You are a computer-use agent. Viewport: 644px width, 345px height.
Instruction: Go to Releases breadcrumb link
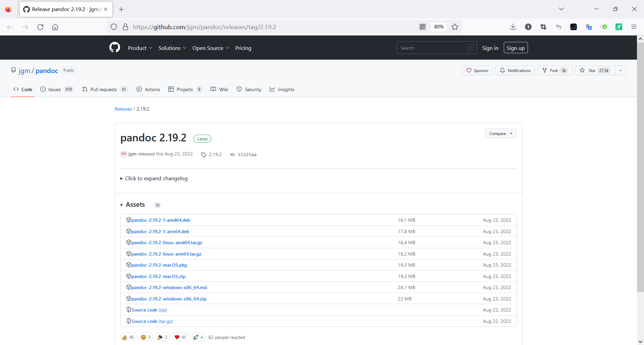(123, 109)
